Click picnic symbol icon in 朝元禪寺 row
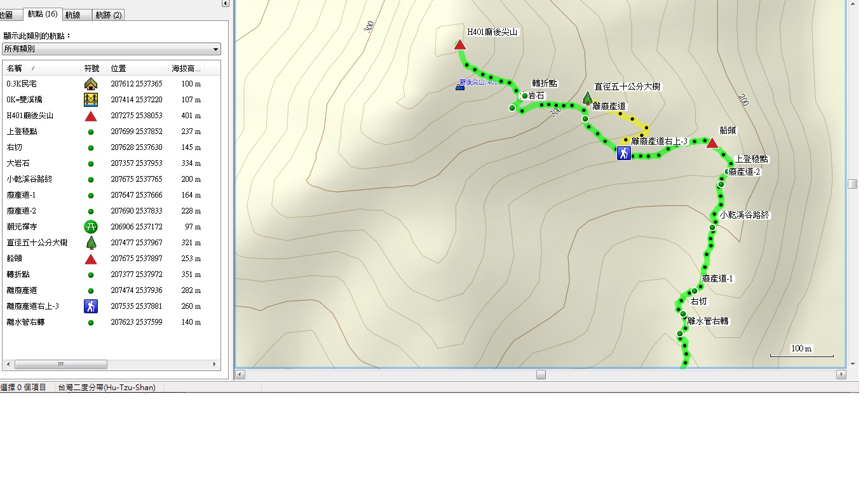The height and width of the screenshot is (488, 868). (x=91, y=226)
